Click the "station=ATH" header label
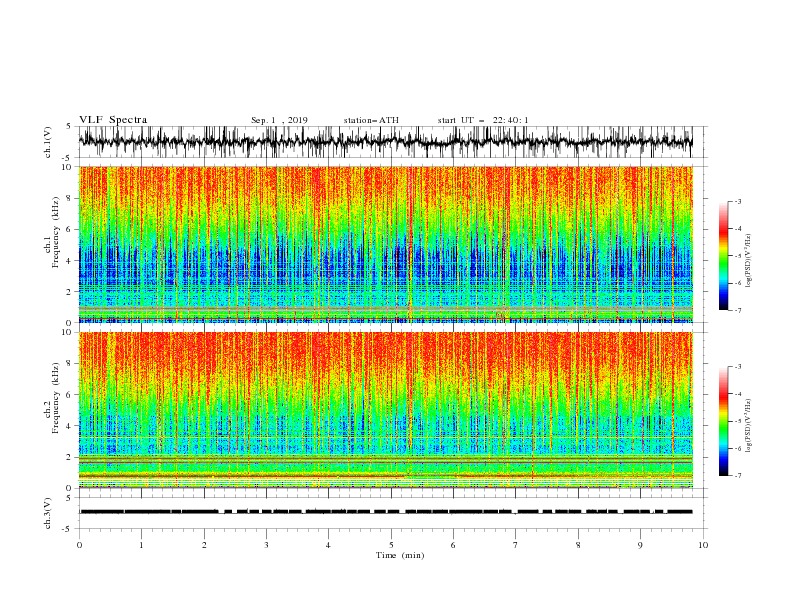Screen dimensions: 792x612 coord(371,120)
